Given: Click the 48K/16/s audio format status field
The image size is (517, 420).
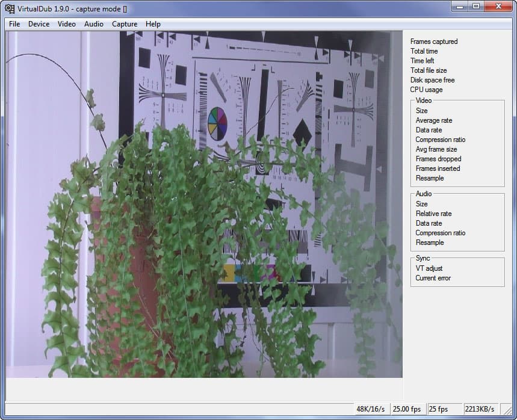Looking at the screenshot, I should pos(370,409).
